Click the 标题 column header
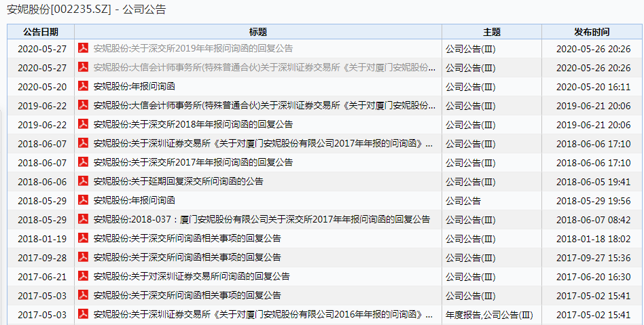644x325 pixels. pos(258,32)
